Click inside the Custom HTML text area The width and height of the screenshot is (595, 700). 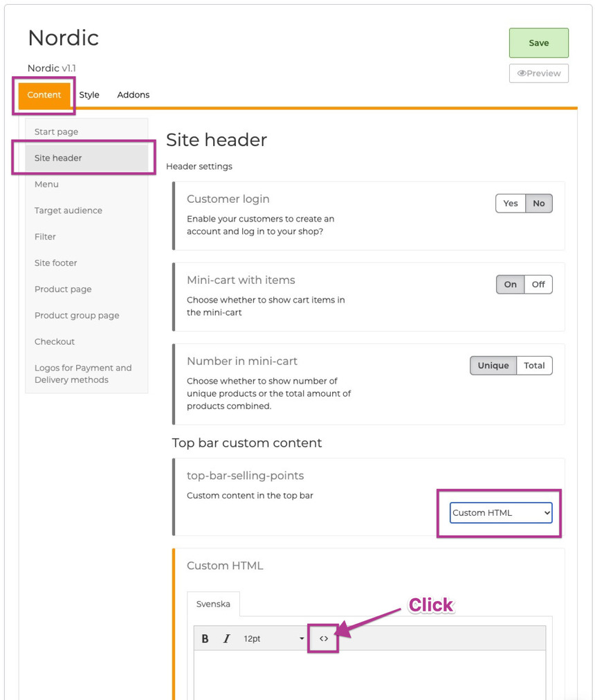pyautogui.click(x=369, y=675)
